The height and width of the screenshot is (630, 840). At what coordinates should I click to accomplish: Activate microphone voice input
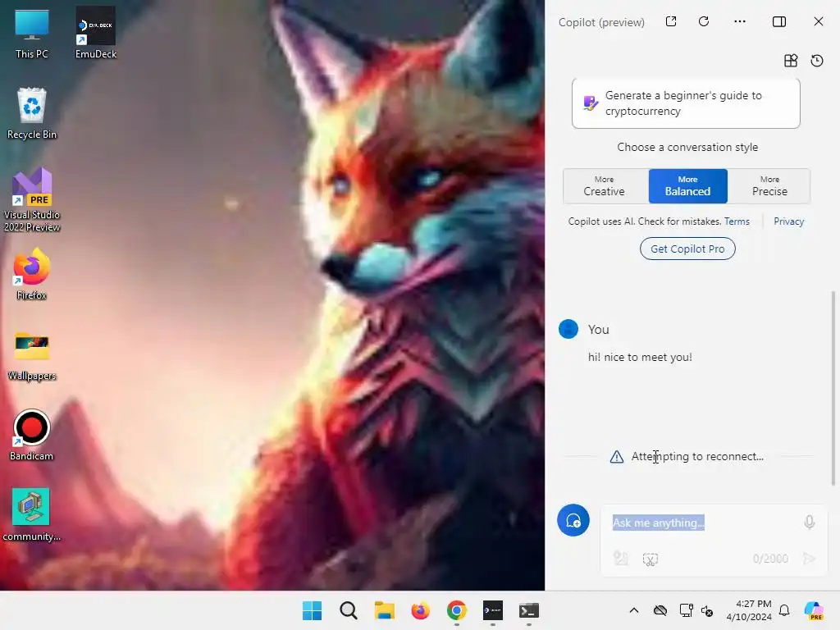(810, 522)
